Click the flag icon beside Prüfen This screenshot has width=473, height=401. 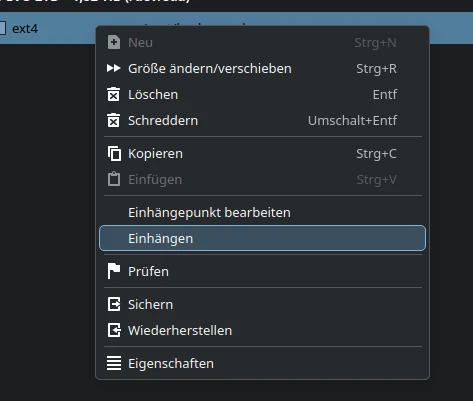[113, 271]
